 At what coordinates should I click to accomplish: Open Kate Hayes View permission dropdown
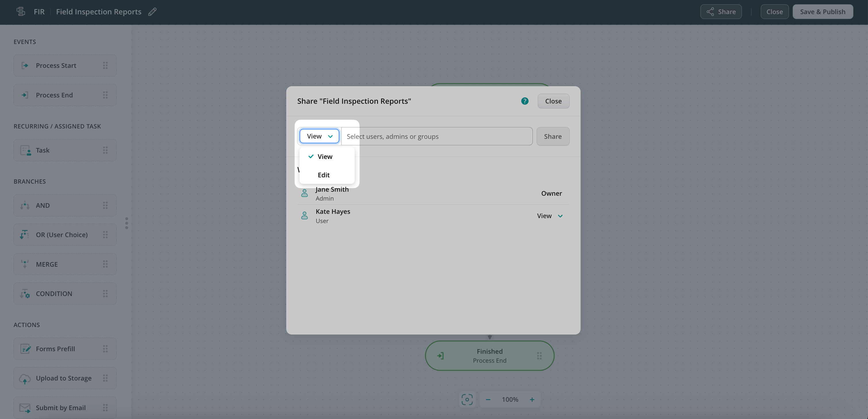(x=550, y=216)
